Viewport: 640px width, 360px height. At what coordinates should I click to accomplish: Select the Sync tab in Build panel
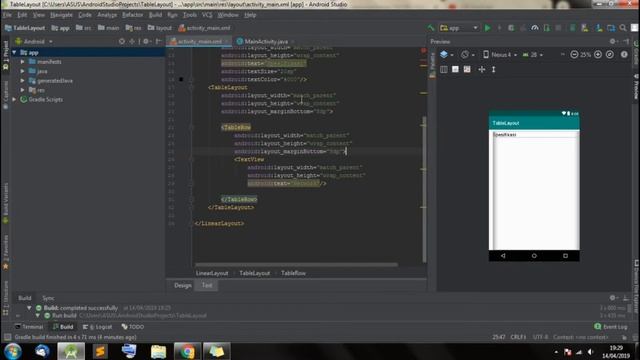48,298
